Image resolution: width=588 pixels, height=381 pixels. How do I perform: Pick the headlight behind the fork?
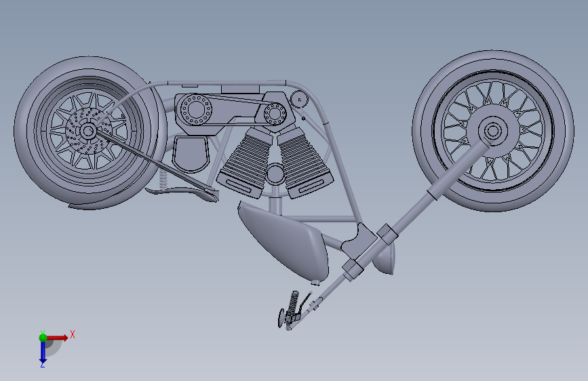tap(385, 258)
